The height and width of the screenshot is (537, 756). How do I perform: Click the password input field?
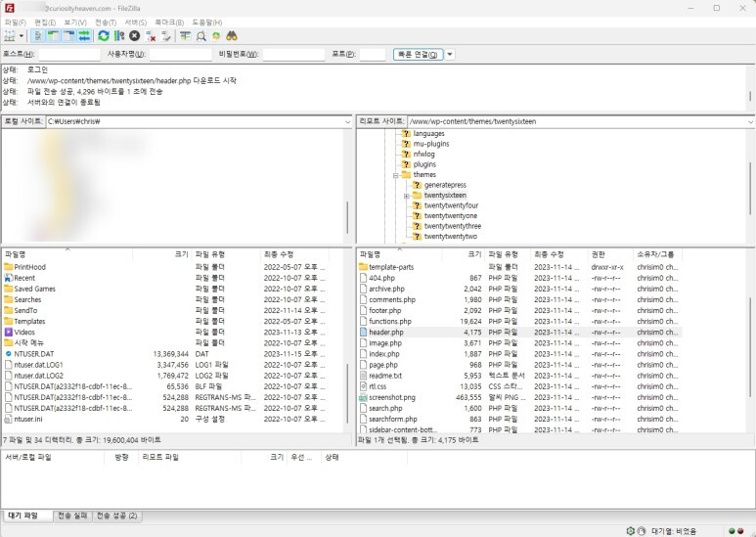[x=293, y=55]
